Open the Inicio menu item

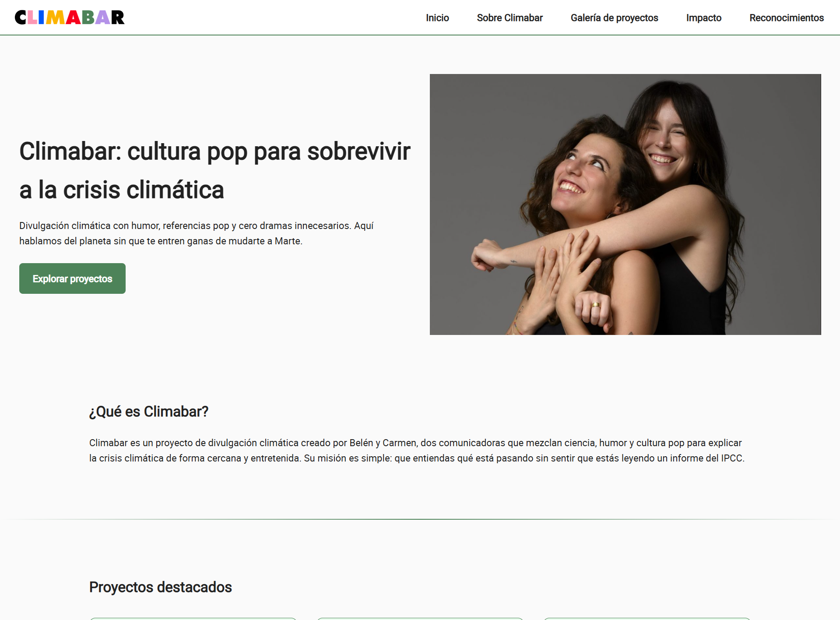[x=437, y=18]
